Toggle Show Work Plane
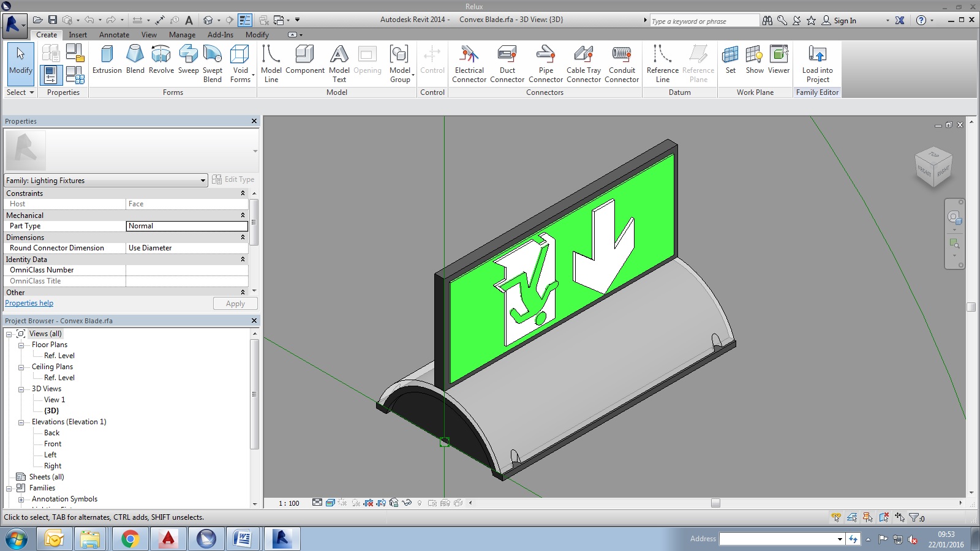Screen dimensions: 980x551 coord(754,61)
